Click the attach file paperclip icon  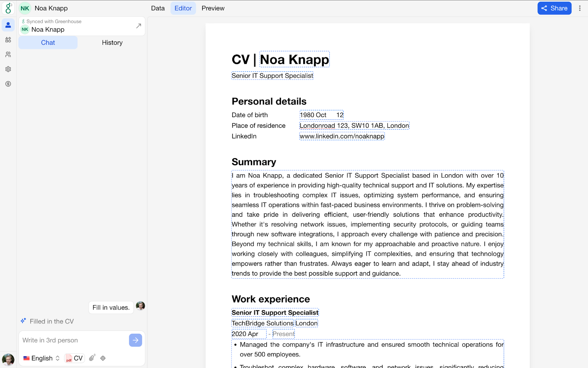(x=92, y=358)
